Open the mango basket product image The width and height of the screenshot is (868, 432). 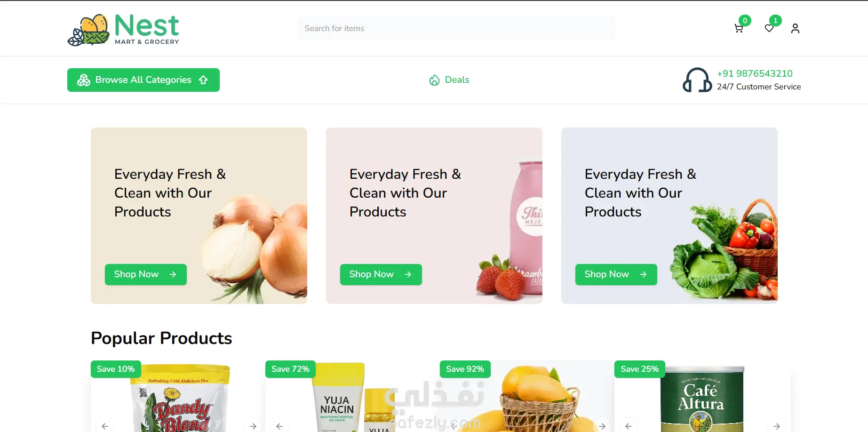pyautogui.click(x=527, y=398)
